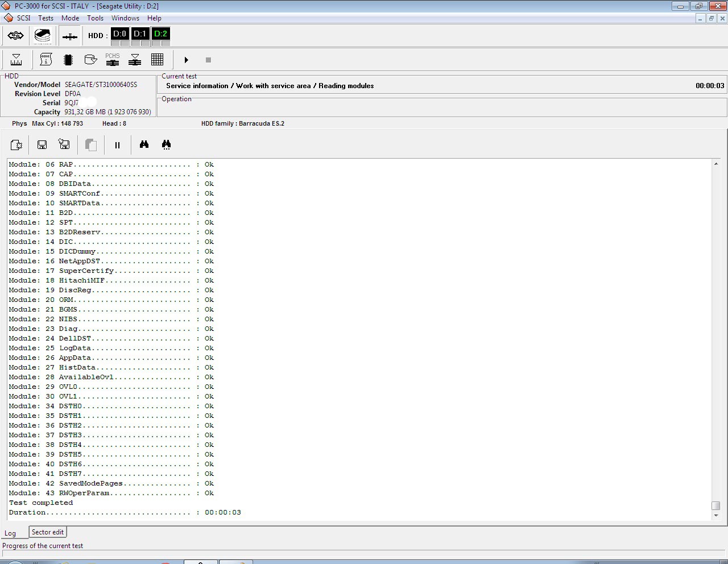Click the chain-link connection icon
The width and height of the screenshot is (728, 564).
click(15, 36)
